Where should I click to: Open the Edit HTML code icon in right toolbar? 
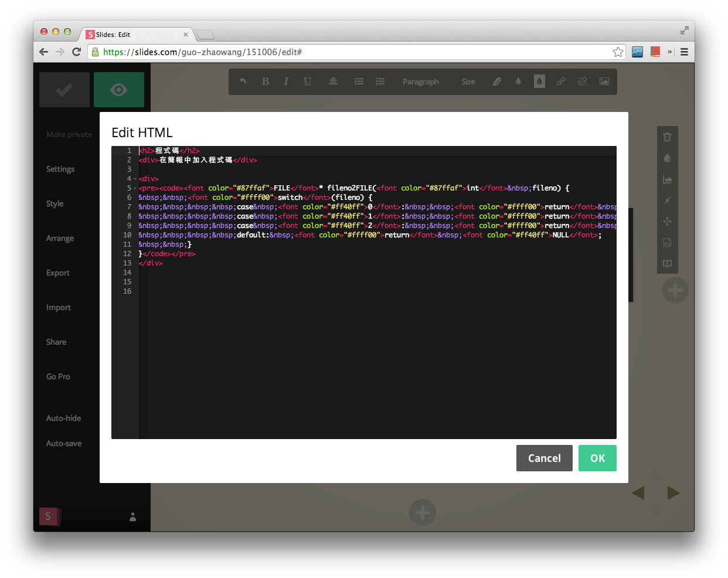coord(667,243)
